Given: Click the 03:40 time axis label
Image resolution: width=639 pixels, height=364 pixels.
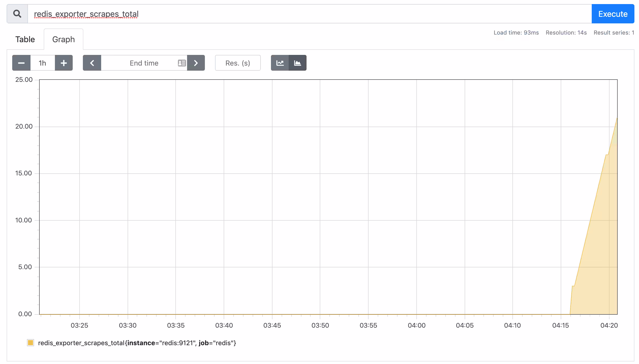Looking at the screenshot, I should (224, 325).
